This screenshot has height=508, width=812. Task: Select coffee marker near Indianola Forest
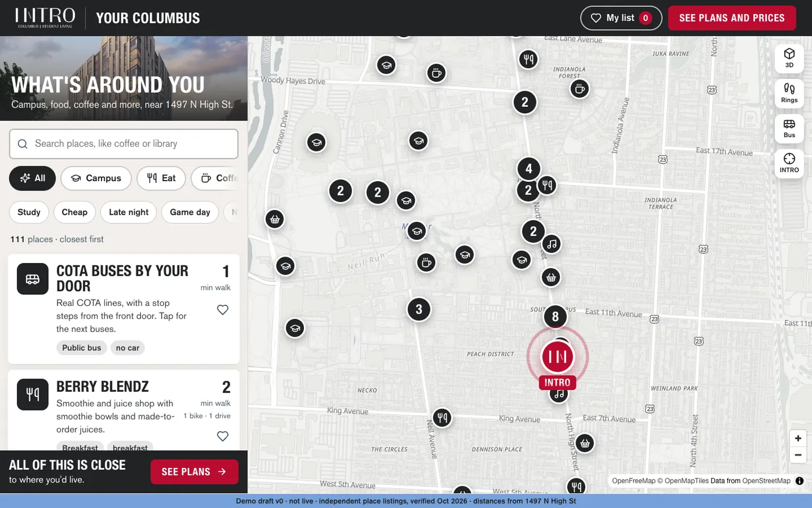tap(579, 88)
